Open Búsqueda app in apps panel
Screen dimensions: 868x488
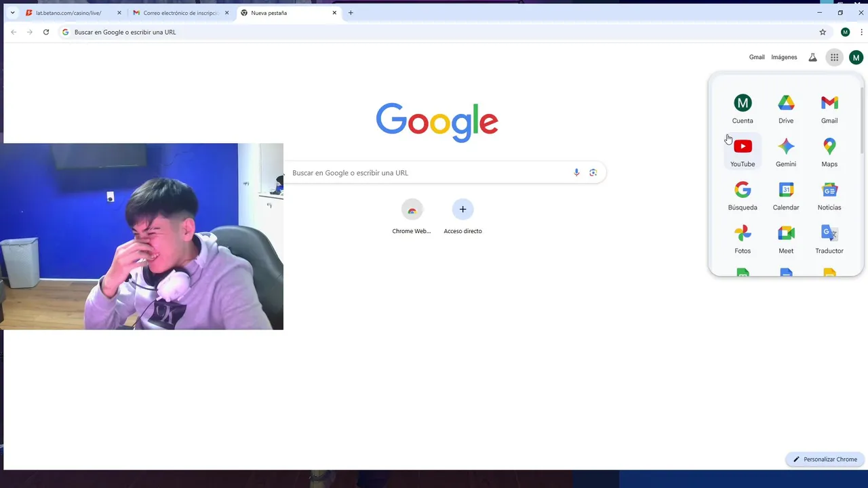(743, 195)
